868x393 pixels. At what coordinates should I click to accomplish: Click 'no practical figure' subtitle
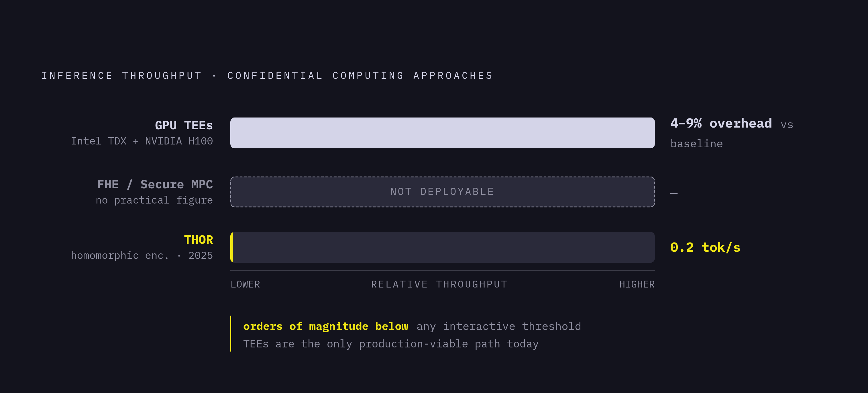tap(154, 200)
